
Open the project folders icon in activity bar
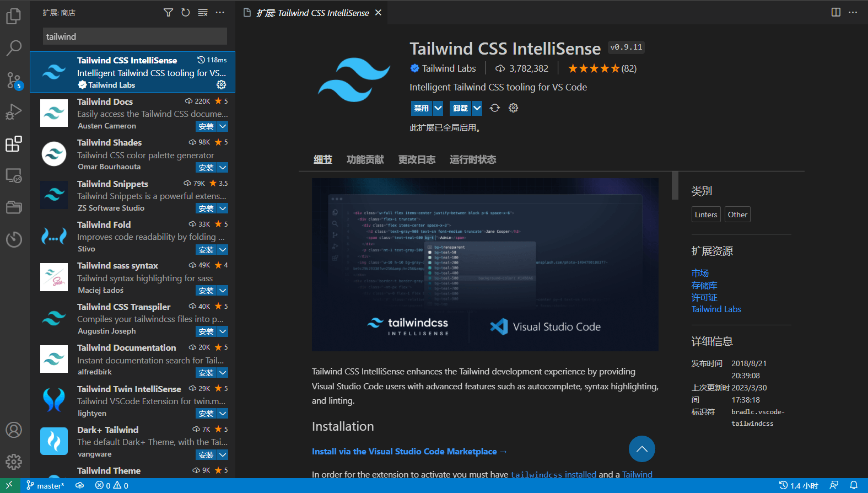point(14,207)
